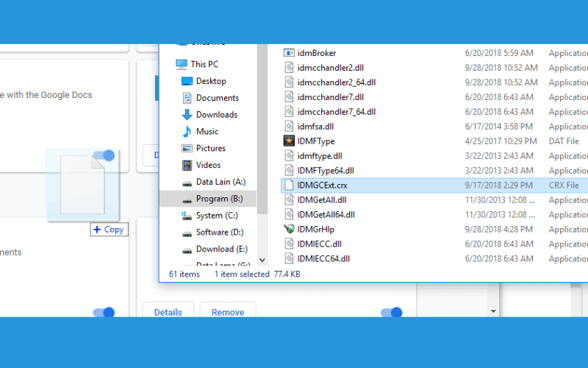Click the IDMGetAll64.dll file icon
The image size is (588, 368).
[289, 214]
